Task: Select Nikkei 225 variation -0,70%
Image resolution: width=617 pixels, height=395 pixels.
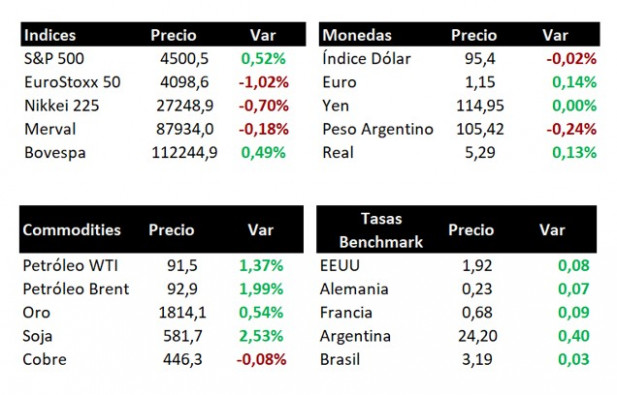Action: 263,105
